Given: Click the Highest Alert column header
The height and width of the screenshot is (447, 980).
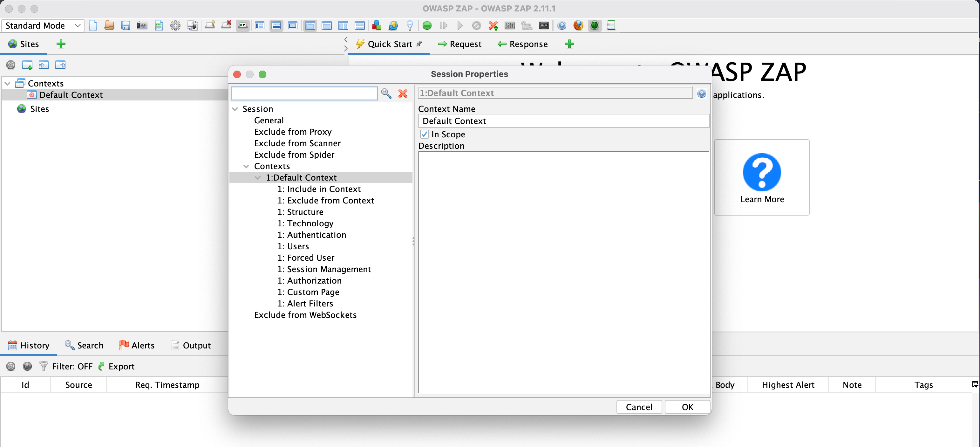Looking at the screenshot, I should pos(788,385).
